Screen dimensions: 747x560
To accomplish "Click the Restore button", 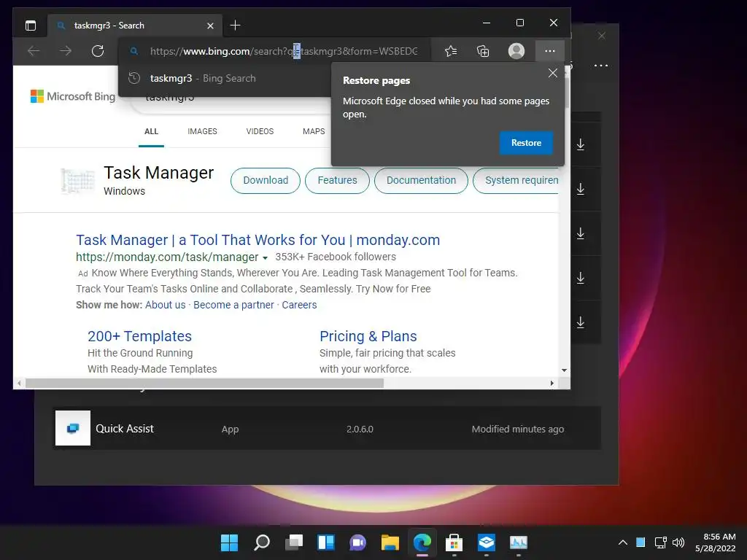I will [x=526, y=143].
